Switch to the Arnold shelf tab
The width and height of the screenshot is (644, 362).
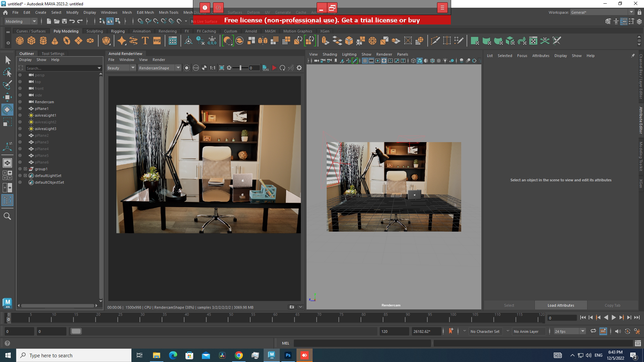[251, 31]
